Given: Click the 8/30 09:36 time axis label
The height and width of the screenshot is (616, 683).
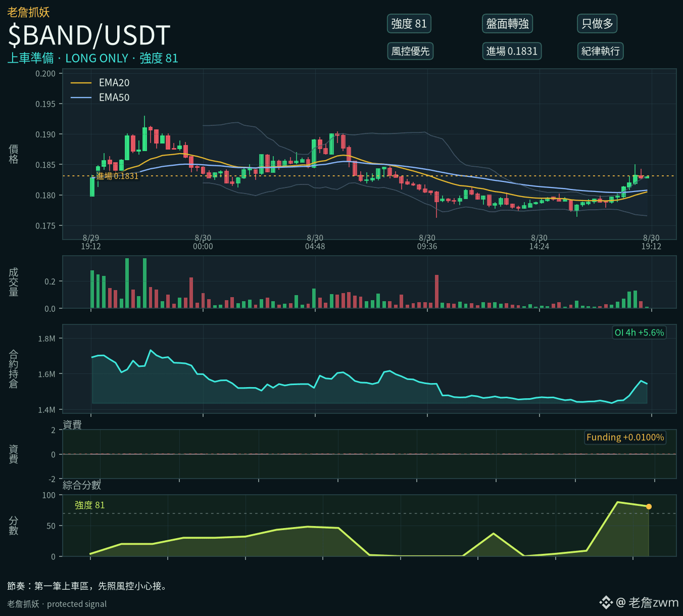Looking at the screenshot, I should coord(427,242).
